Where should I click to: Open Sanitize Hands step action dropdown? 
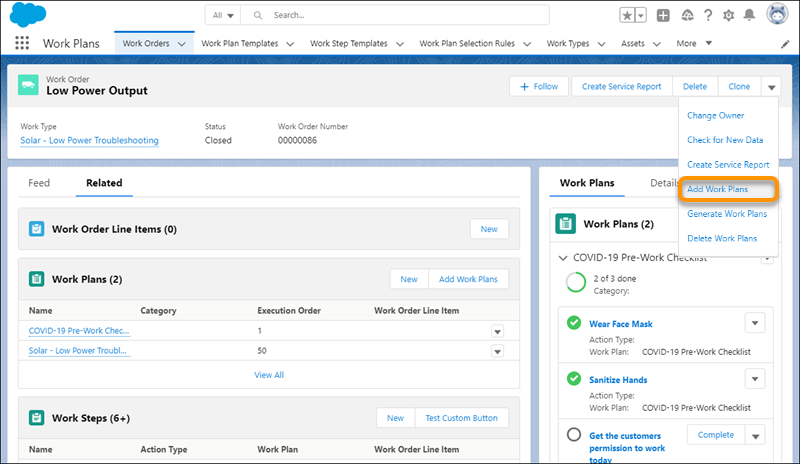click(x=755, y=379)
